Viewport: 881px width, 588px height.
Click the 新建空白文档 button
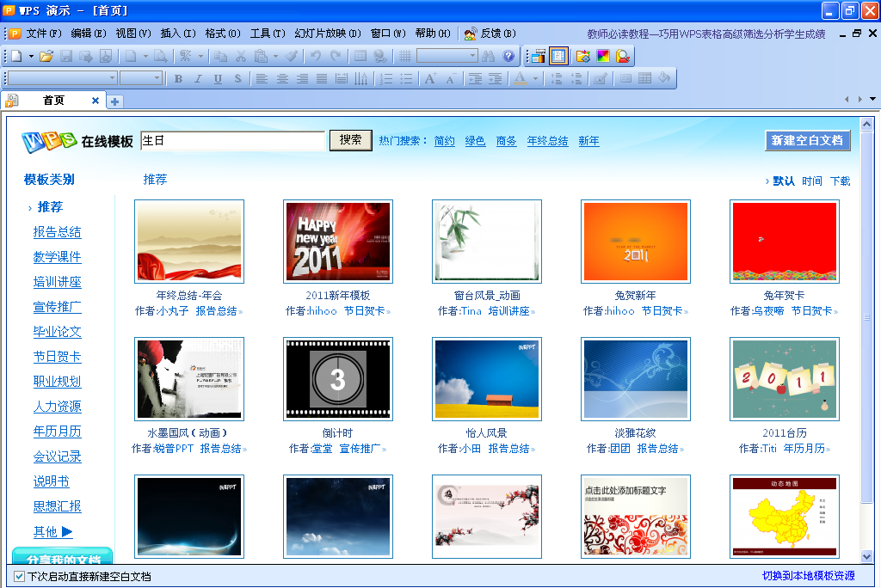[x=807, y=141]
